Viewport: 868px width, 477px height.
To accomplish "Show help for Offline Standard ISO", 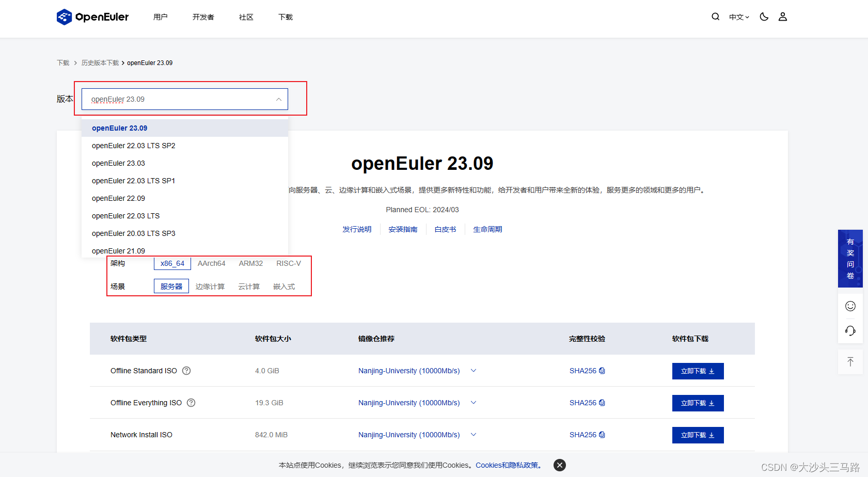I will (x=187, y=371).
